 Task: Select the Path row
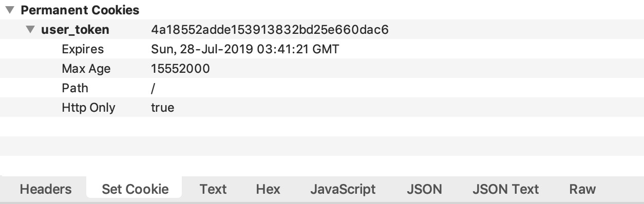pos(322,88)
